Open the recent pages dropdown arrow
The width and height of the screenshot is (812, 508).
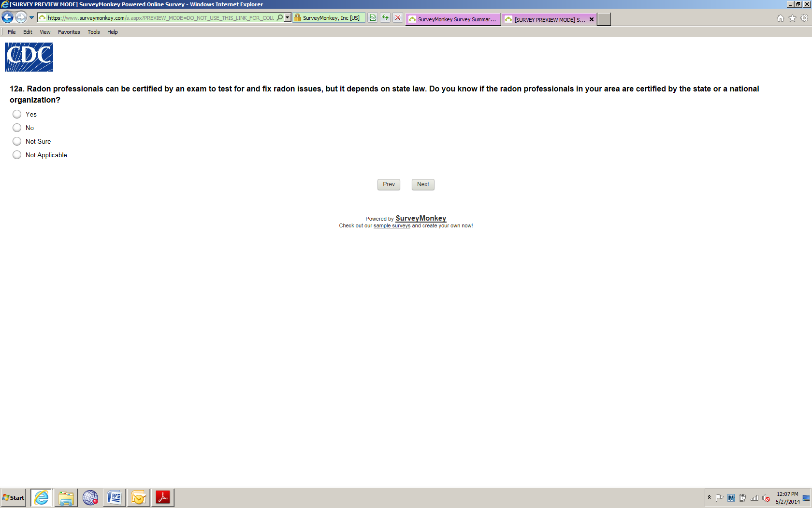coord(32,17)
